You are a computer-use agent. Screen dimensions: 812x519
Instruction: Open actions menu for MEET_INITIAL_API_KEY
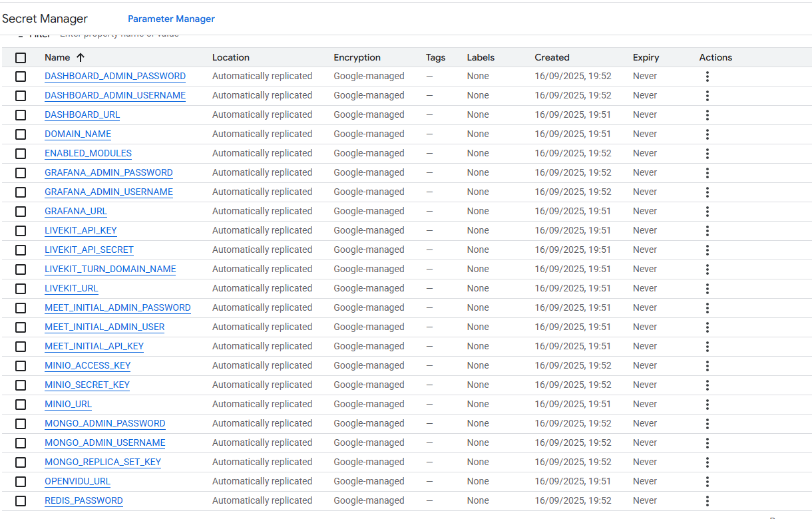(x=707, y=347)
